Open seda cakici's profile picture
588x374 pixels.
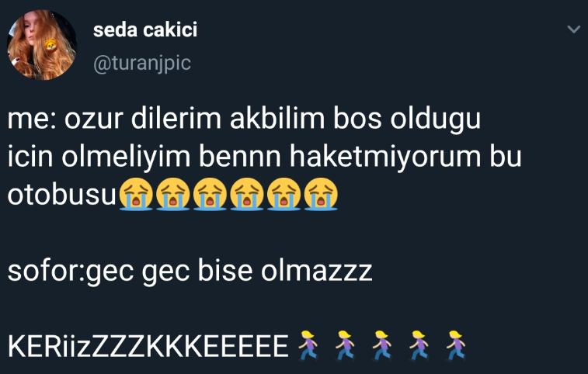pyautogui.click(x=42, y=44)
